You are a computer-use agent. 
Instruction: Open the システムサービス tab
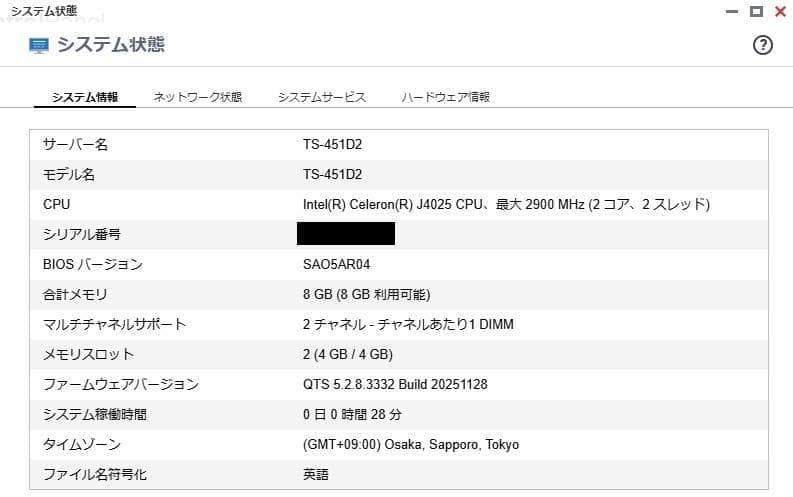(x=322, y=97)
